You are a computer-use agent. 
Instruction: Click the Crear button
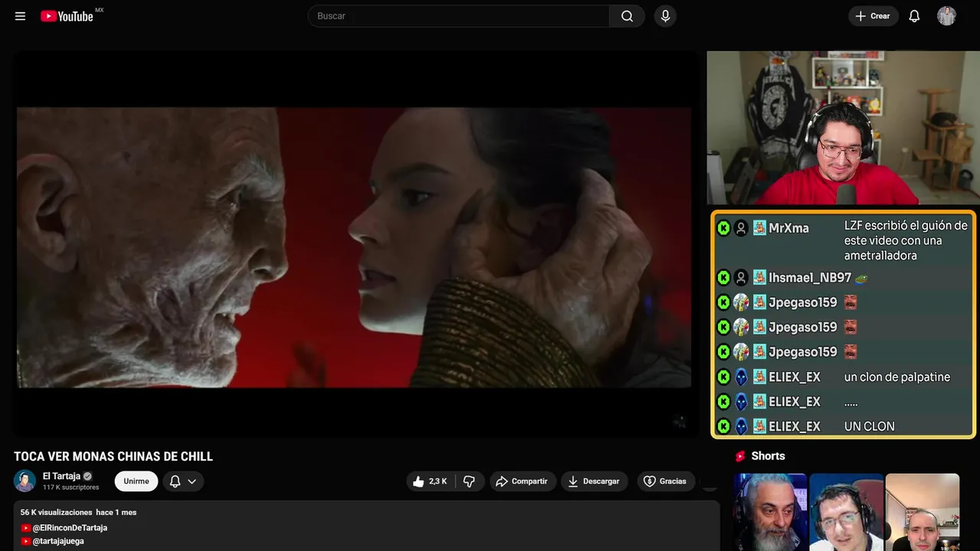pos(873,16)
